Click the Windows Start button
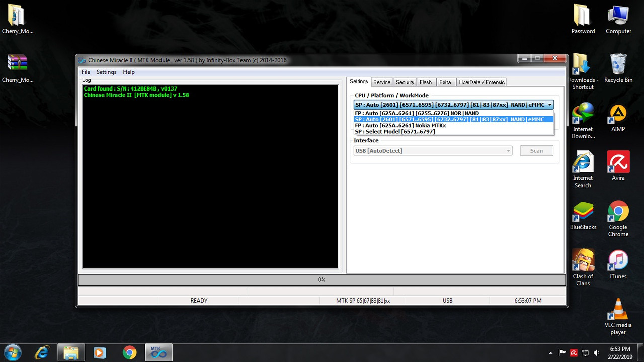 (x=12, y=352)
